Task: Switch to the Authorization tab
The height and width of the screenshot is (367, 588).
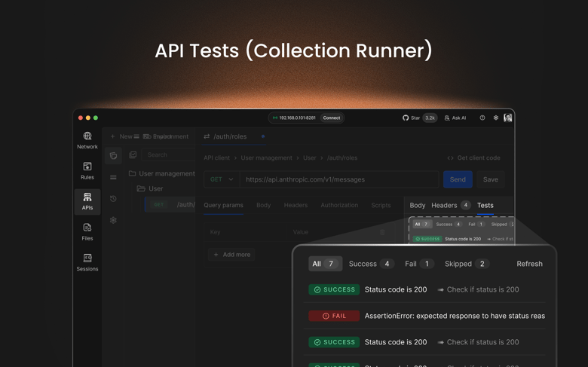Action: tap(339, 205)
